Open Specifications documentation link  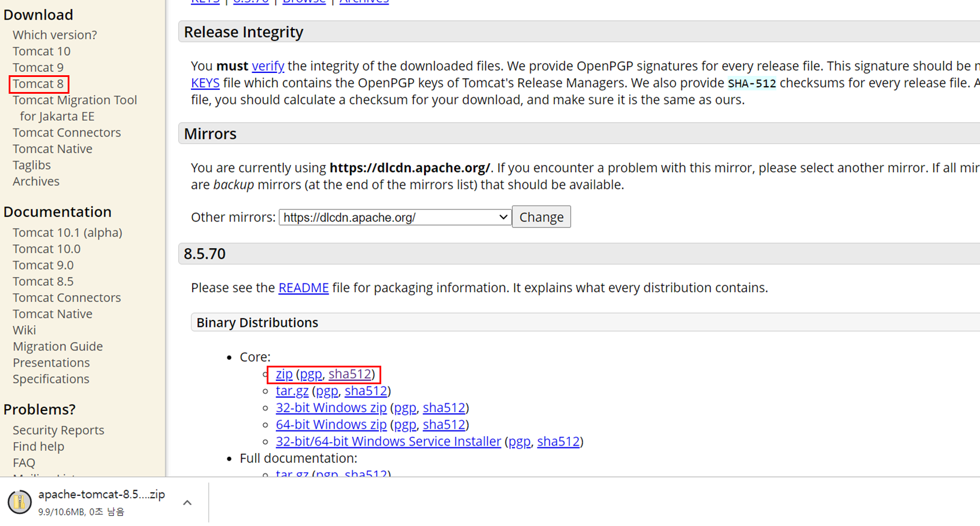[x=51, y=379]
